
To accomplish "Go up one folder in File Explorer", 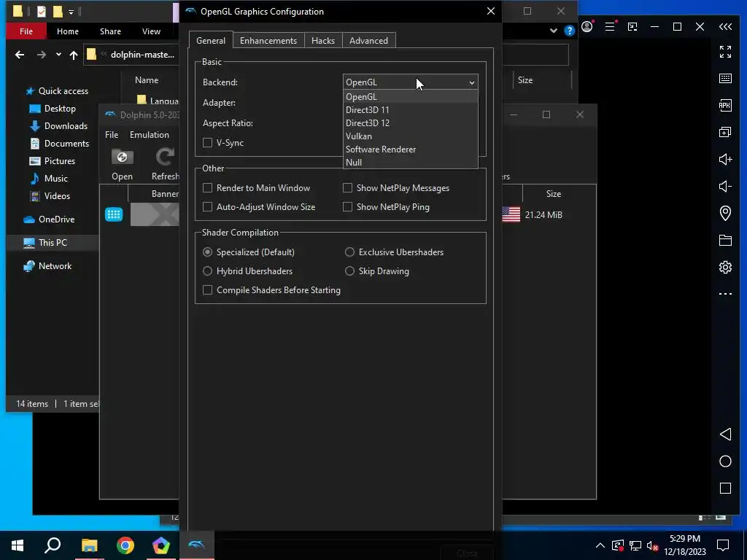I will click(x=74, y=55).
